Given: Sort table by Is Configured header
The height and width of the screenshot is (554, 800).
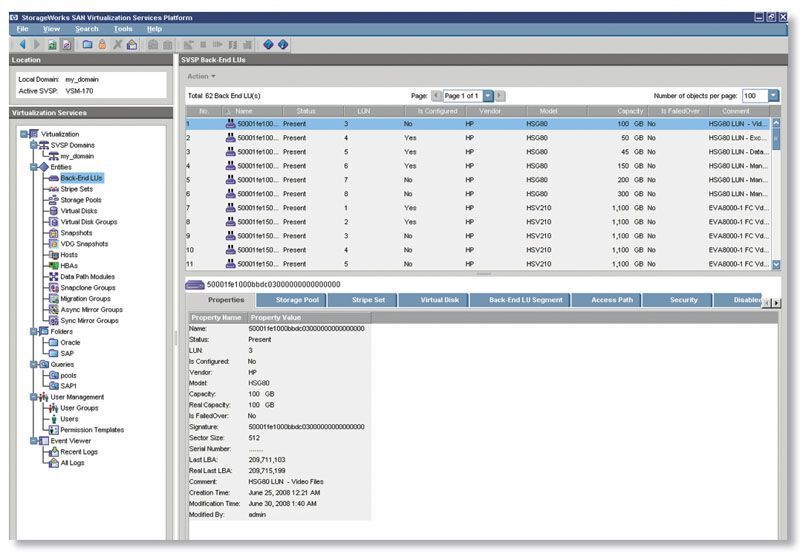Looking at the screenshot, I should click(435, 111).
